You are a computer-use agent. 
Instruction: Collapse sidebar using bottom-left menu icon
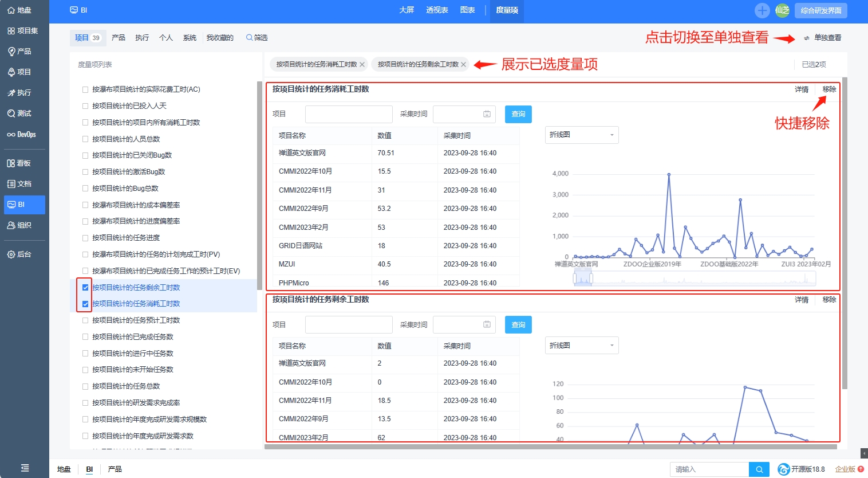tap(25, 468)
